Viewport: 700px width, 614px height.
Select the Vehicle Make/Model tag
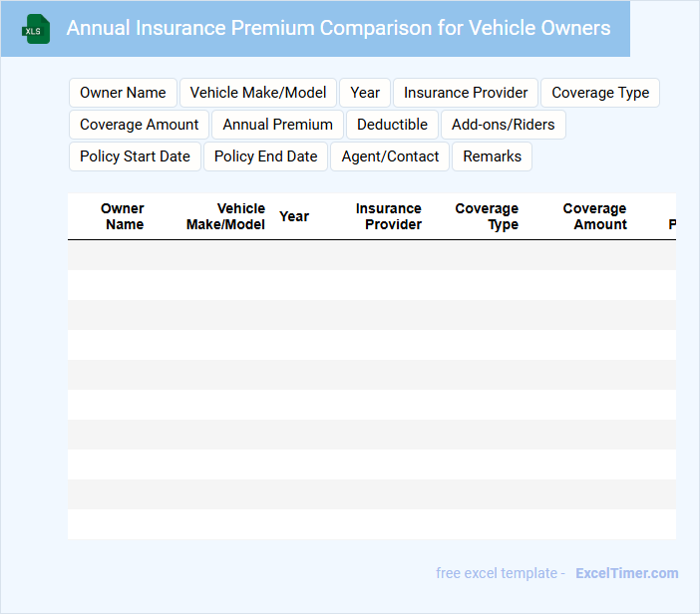pos(258,93)
